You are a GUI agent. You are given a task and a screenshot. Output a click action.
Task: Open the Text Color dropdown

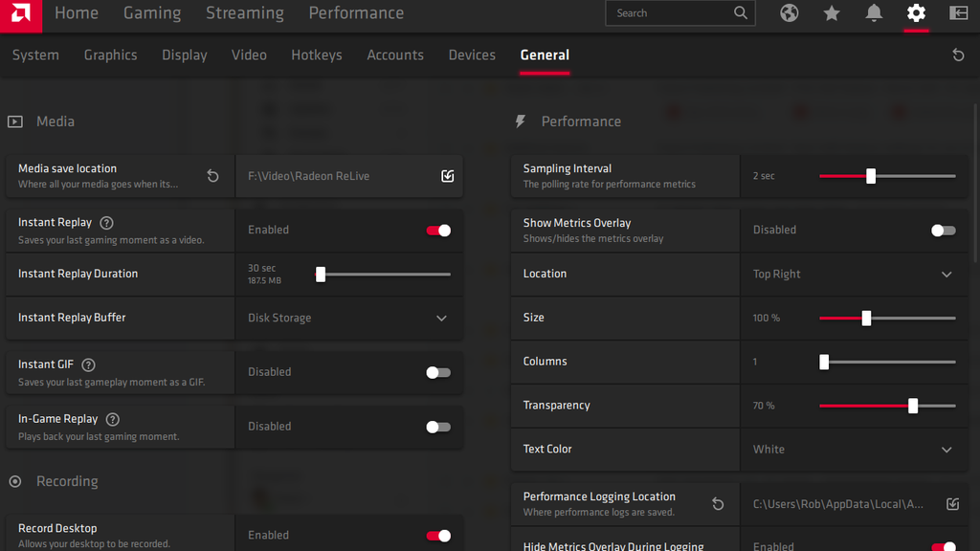point(947,450)
